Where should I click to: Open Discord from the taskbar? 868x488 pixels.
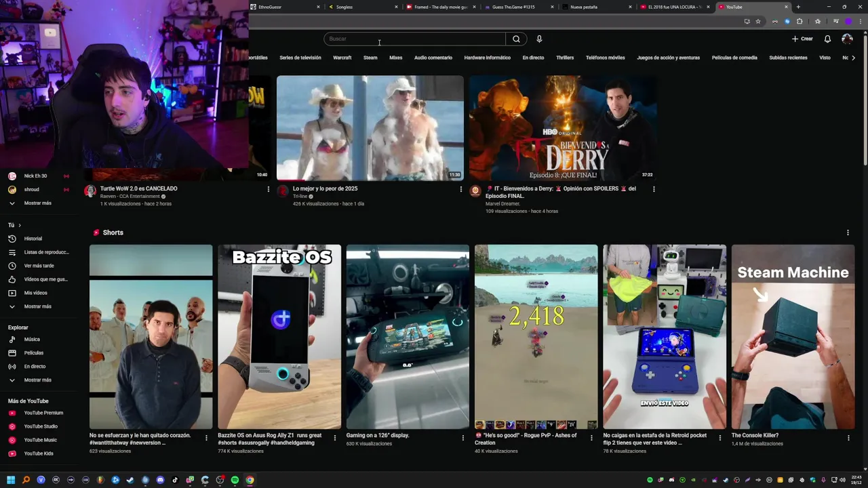tap(160, 480)
